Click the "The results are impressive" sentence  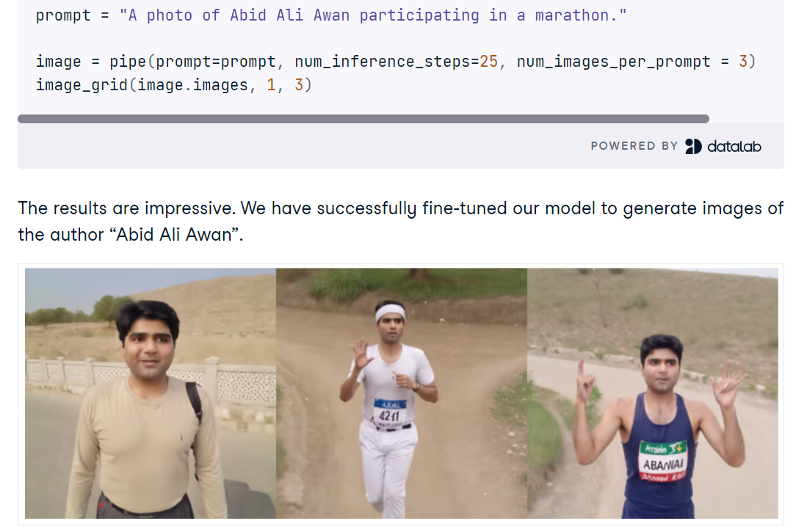coord(126,208)
